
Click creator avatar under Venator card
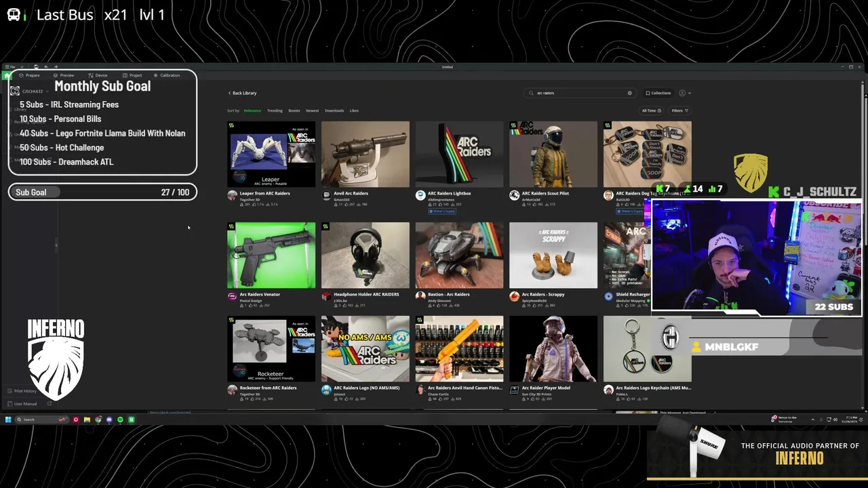232,296
